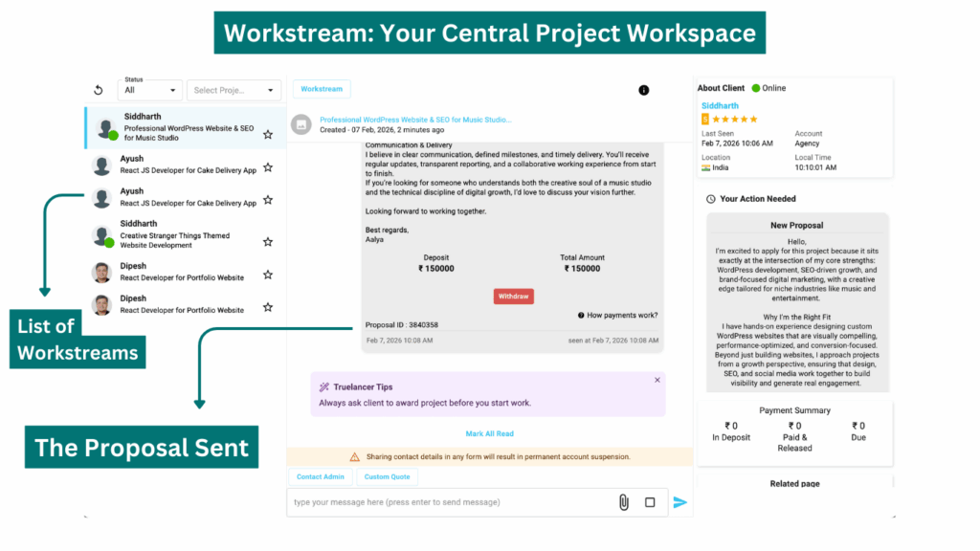Click the send message arrow icon
The height and width of the screenshot is (551, 980).
click(x=679, y=502)
